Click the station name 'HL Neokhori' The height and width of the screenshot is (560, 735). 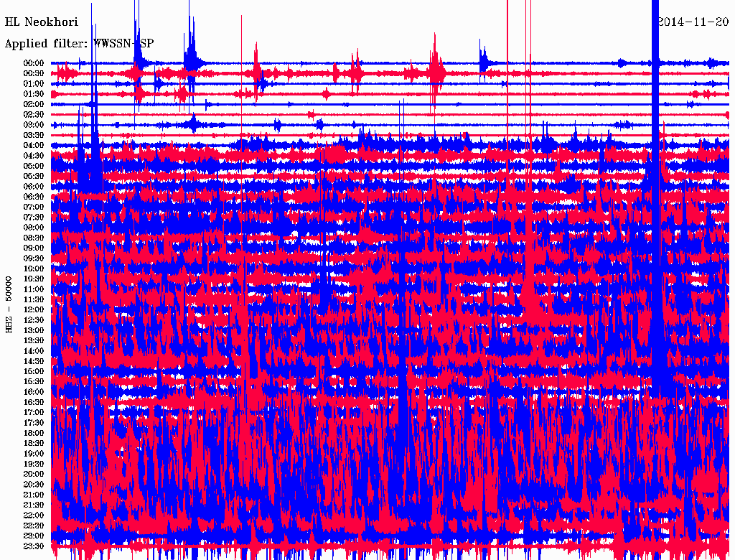click(41, 22)
